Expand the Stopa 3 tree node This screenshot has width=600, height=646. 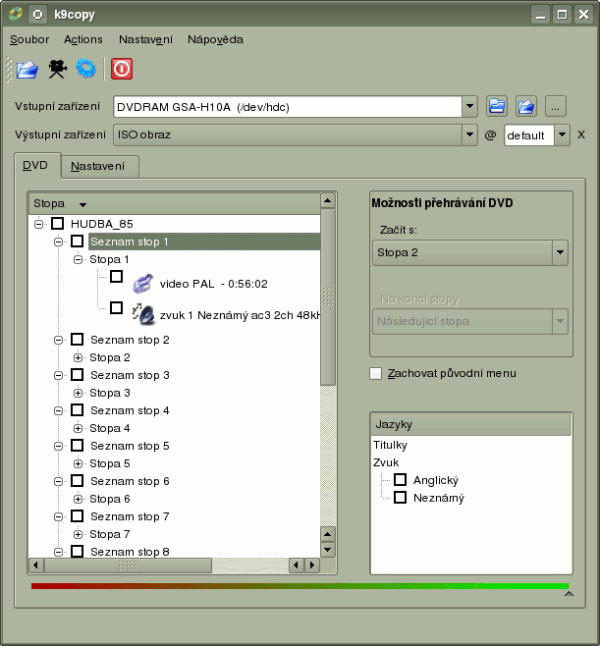point(78,393)
